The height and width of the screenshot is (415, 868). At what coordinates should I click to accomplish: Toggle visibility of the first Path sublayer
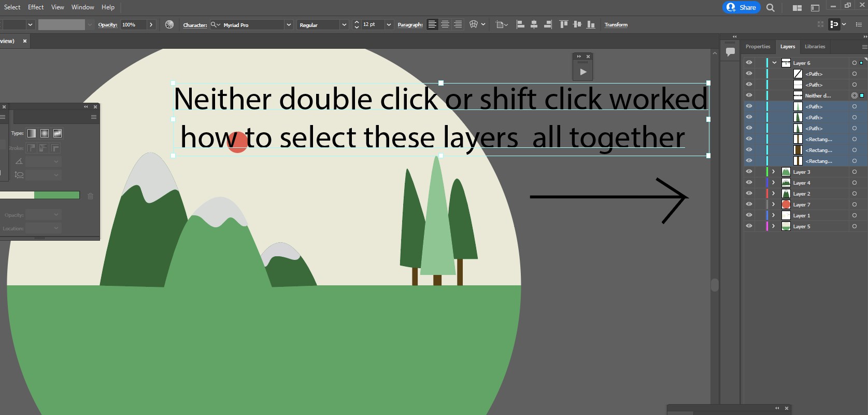coord(749,74)
